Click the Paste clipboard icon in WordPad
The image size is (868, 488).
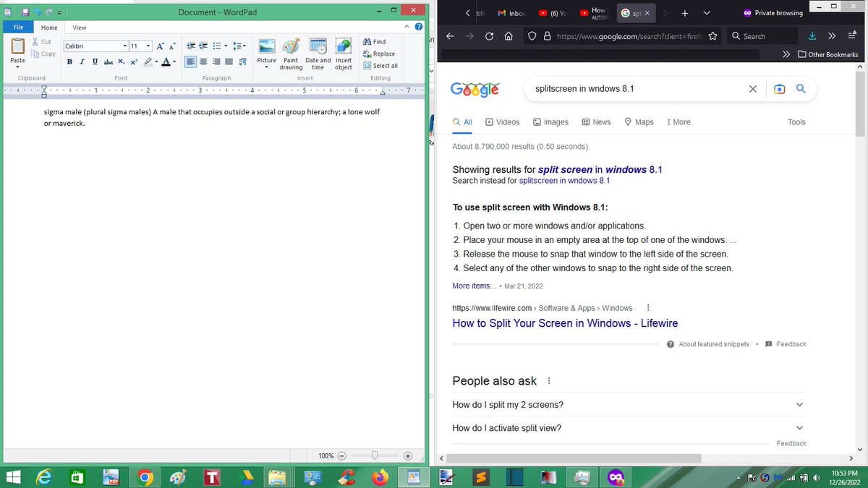(17, 46)
